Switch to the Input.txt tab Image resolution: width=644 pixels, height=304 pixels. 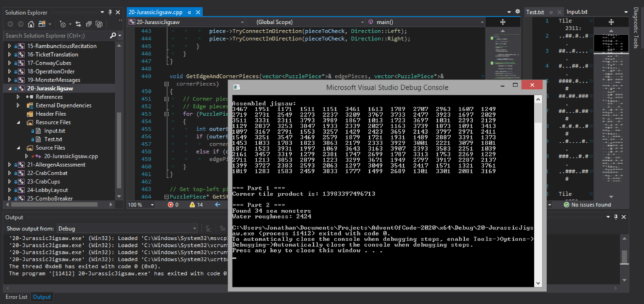577,13
